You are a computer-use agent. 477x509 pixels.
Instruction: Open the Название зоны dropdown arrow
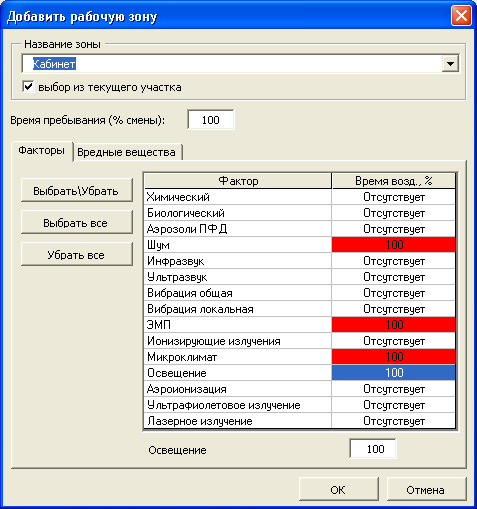[x=450, y=64]
